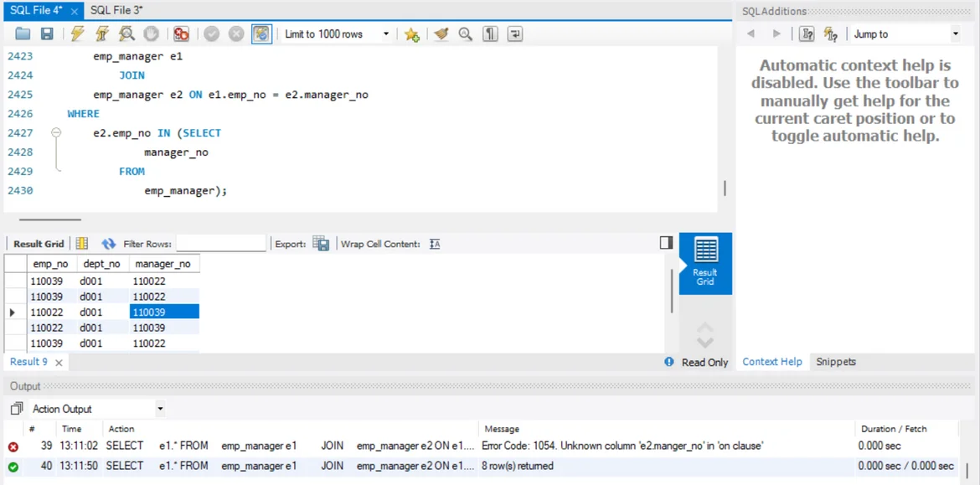Toggle invisible characters display (pilcrow icon)
Image resolution: width=980 pixels, height=485 pixels.
pyautogui.click(x=490, y=34)
